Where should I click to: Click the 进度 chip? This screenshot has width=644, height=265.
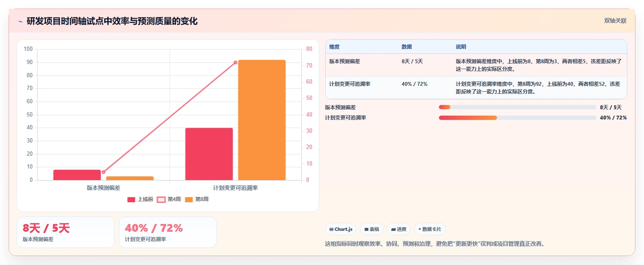pyautogui.click(x=398, y=229)
